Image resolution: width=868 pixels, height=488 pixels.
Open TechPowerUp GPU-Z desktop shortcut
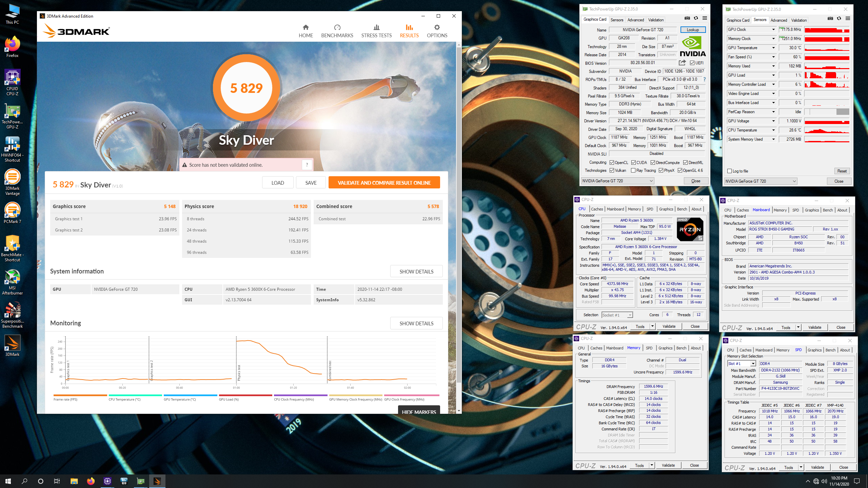[x=12, y=116]
